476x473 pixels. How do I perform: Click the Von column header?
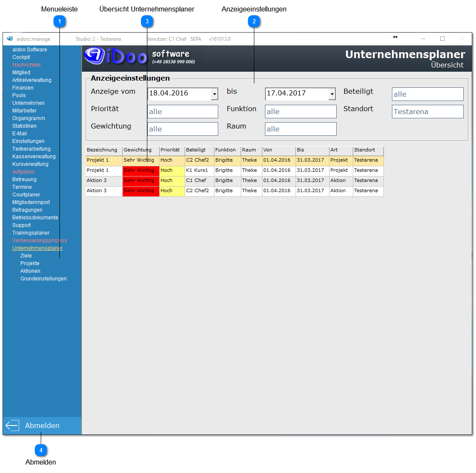tap(279, 150)
